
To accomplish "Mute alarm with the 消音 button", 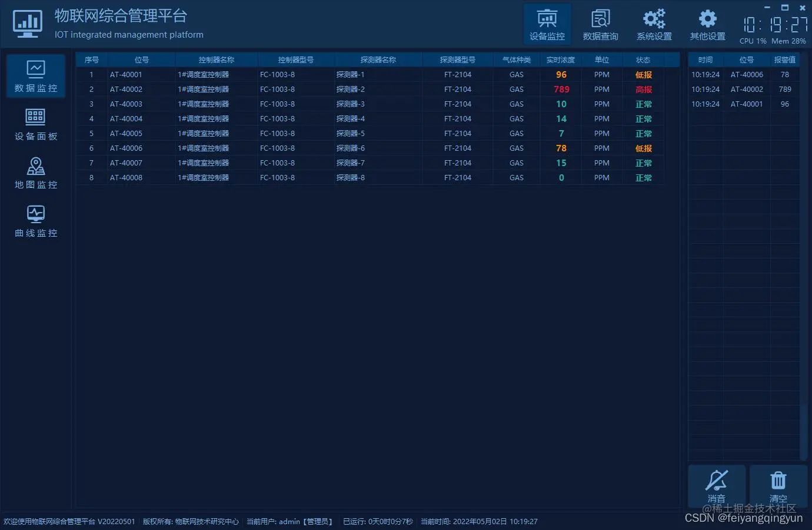I will [717, 486].
